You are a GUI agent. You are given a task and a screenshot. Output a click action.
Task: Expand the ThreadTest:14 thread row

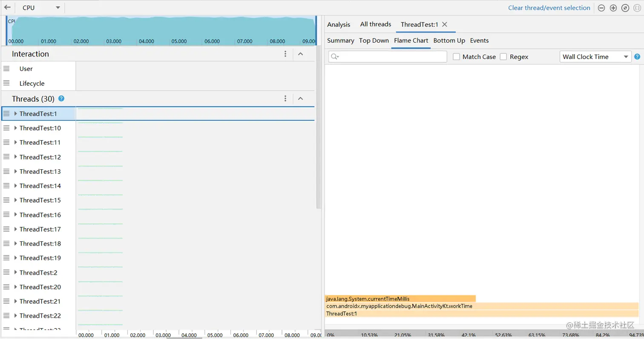coord(16,185)
